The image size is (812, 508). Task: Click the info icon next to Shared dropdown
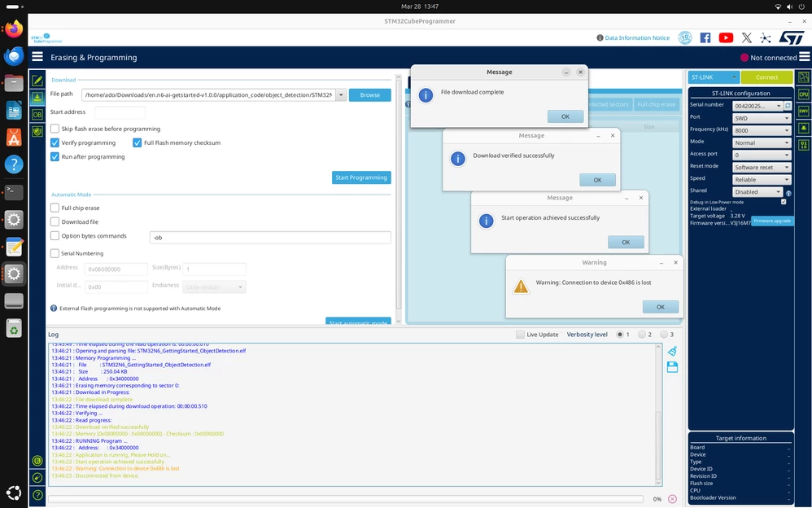click(788, 193)
